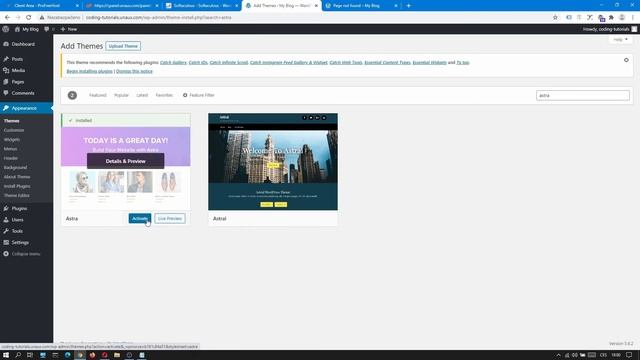The width and height of the screenshot is (640, 360).
Task: Open Howdy coding tutorials profile menu
Action: coord(610,29)
